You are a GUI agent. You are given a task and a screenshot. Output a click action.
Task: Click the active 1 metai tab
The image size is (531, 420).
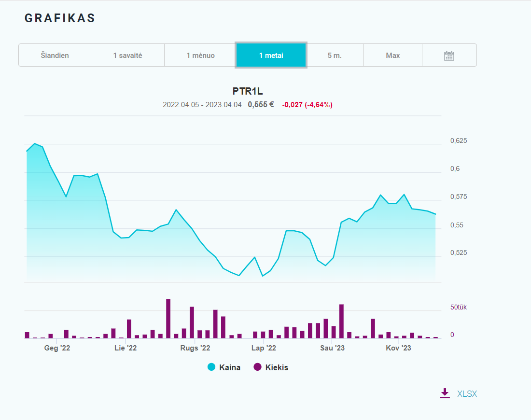click(271, 55)
